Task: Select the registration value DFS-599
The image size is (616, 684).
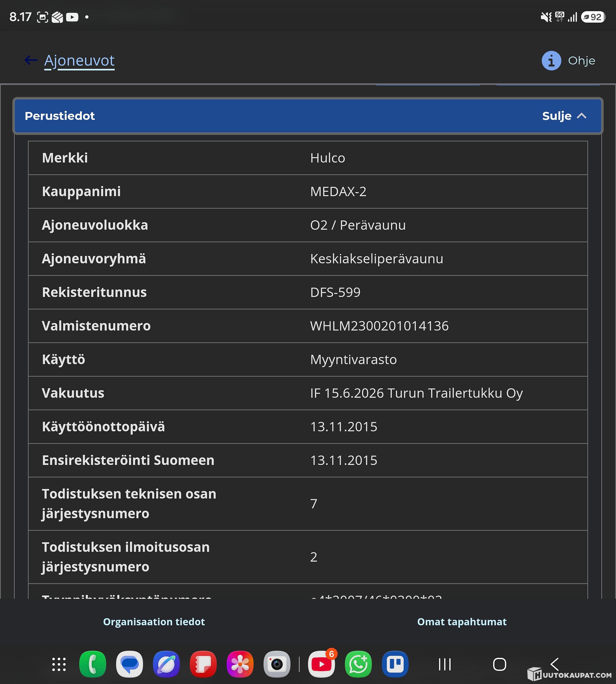Action: (x=335, y=292)
